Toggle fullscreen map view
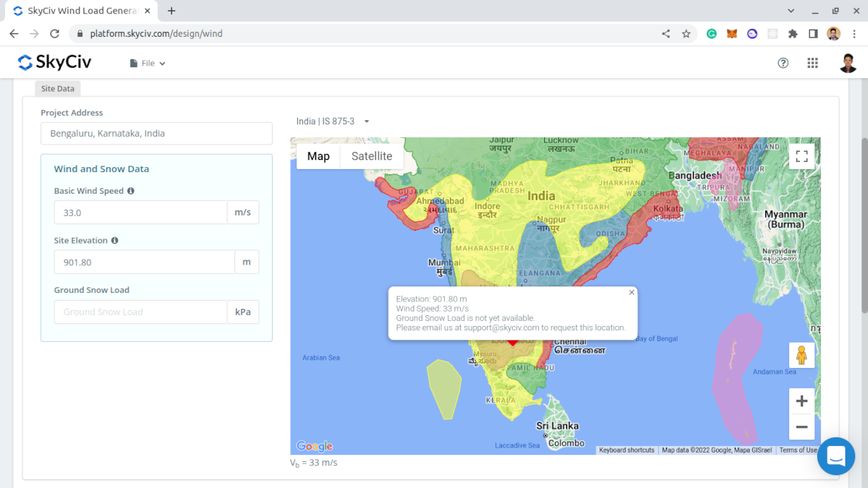This screenshot has width=868, height=488. coord(801,155)
